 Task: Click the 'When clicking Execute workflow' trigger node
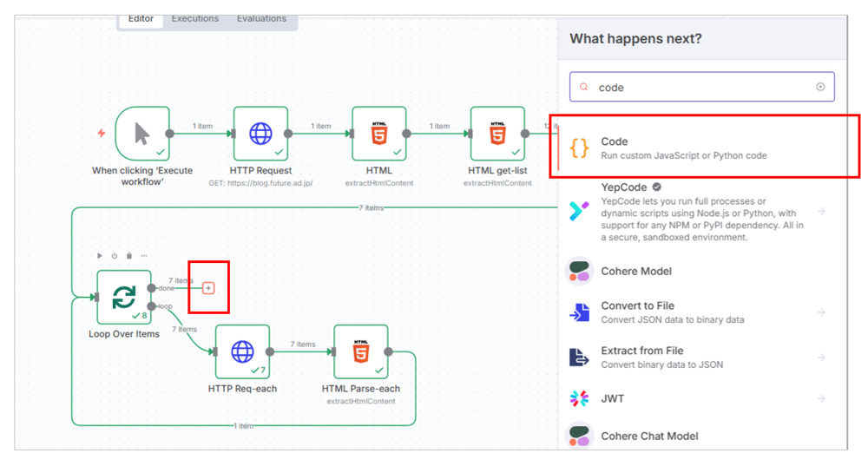pos(141,134)
